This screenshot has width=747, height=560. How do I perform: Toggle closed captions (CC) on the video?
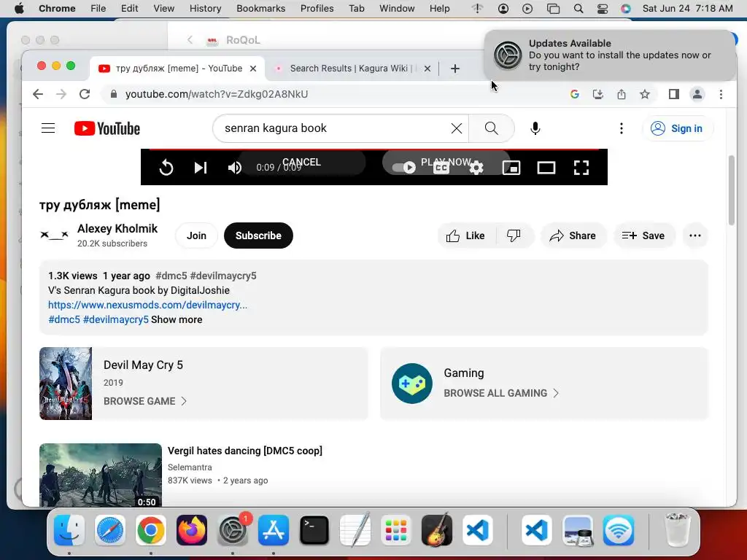point(441,168)
